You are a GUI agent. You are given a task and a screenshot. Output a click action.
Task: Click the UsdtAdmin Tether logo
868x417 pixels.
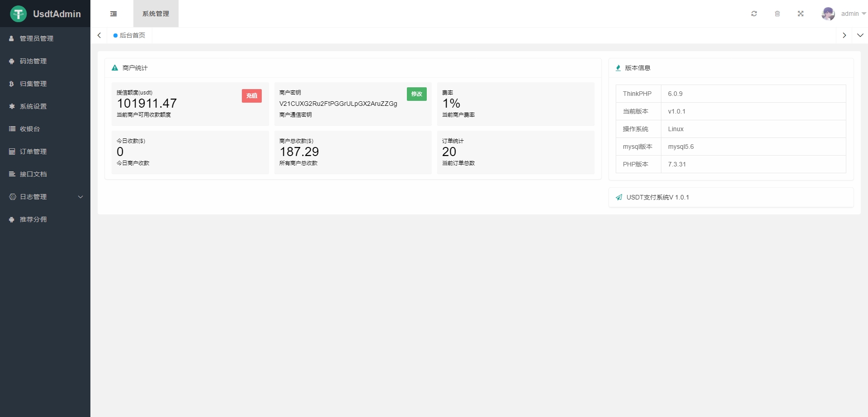tap(19, 14)
